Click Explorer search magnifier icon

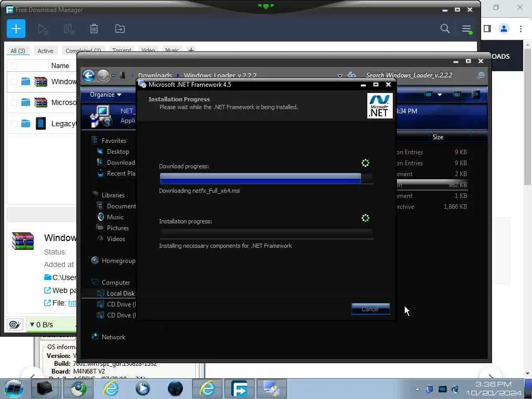481,75
